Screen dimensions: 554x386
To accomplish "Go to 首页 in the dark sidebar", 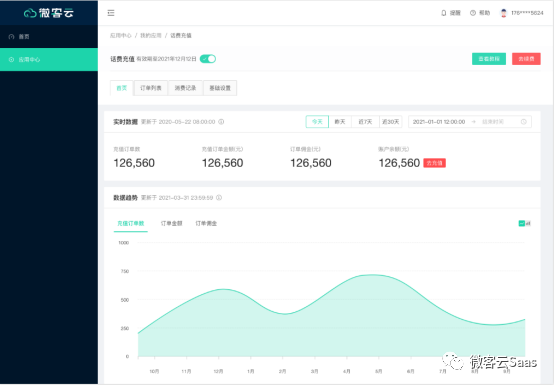I will (x=49, y=36).
